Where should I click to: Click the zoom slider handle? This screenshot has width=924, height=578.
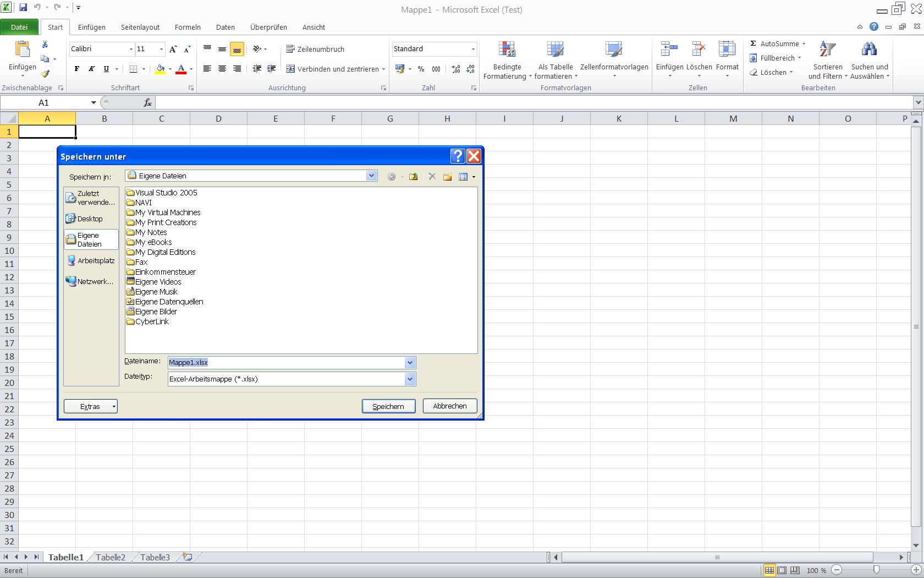pyautogui.click(x=876, y=570)
